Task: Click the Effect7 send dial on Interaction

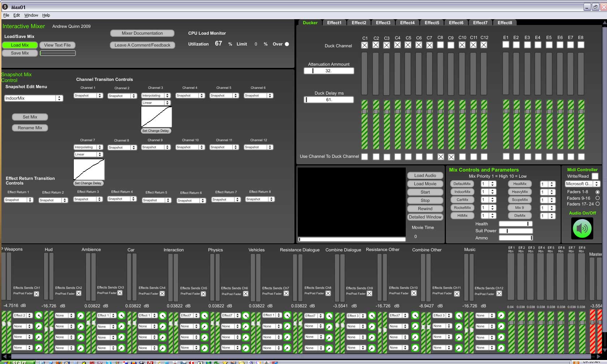Action: (205, 316)
